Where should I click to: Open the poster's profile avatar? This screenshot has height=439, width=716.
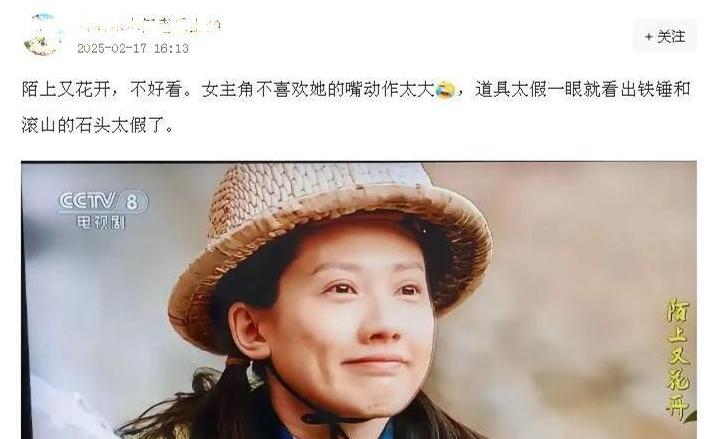click(42, 35)
